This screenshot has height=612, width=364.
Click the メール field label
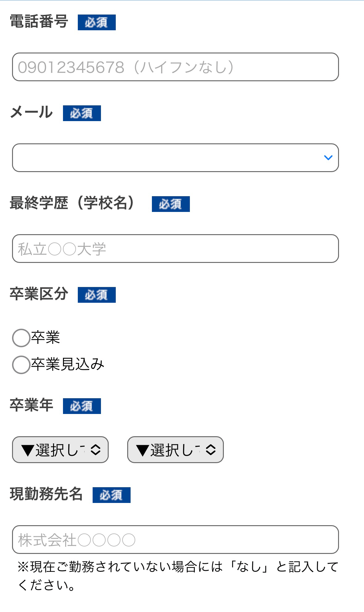pos(31,112)
